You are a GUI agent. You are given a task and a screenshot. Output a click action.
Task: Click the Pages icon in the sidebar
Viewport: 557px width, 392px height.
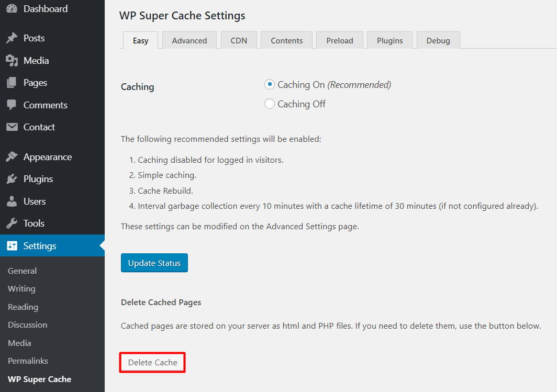[x=11, y=82]
